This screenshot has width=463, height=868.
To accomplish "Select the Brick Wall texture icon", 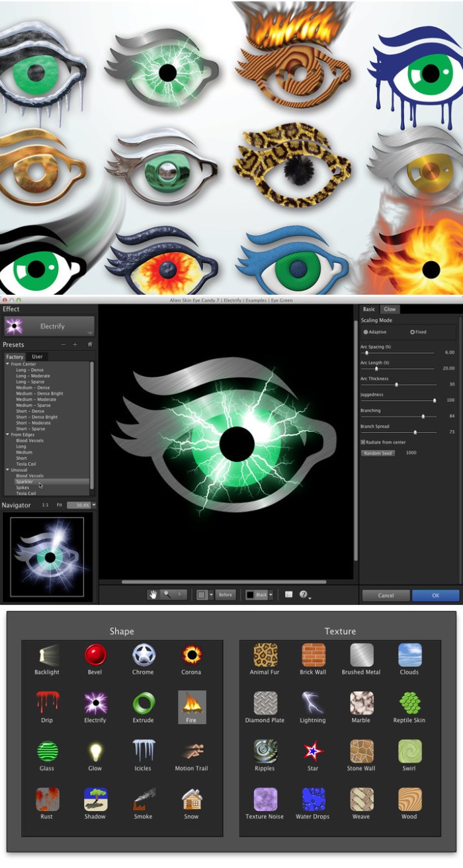I will [x=314, y=655].
